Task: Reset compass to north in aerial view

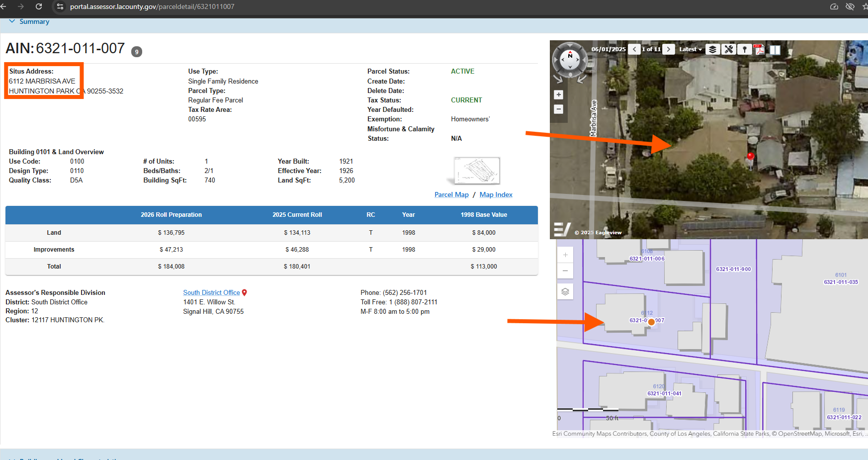Action: tap(570, 56)
